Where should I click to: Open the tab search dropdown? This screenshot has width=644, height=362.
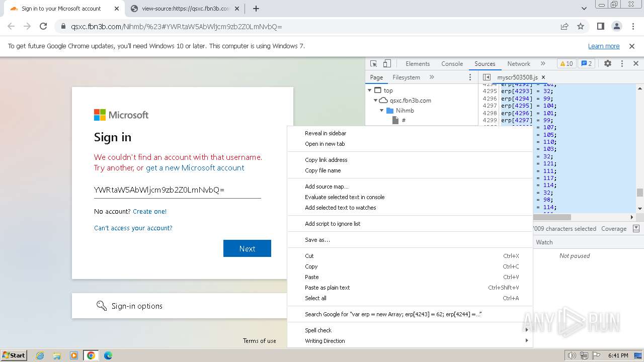click(x=584, y=9)
